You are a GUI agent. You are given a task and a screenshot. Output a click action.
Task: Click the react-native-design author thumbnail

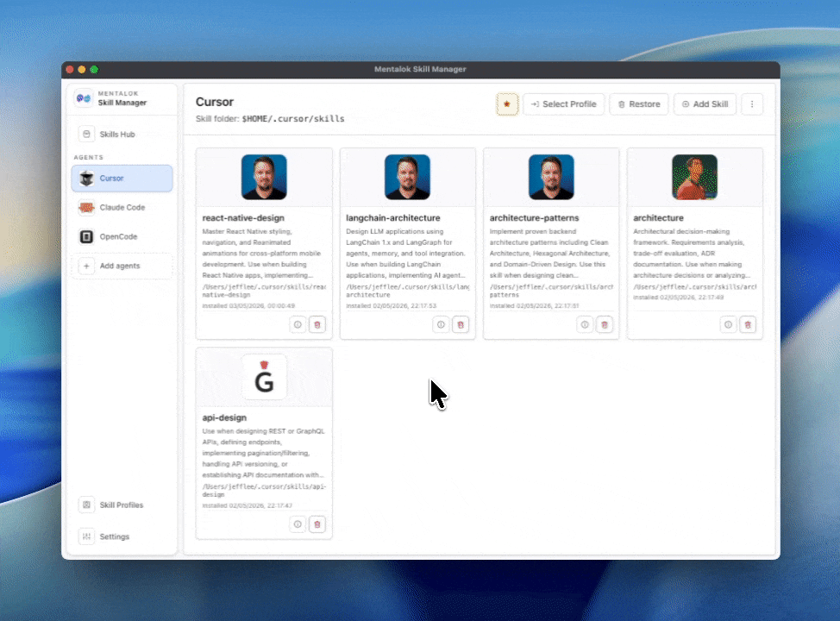264,178
